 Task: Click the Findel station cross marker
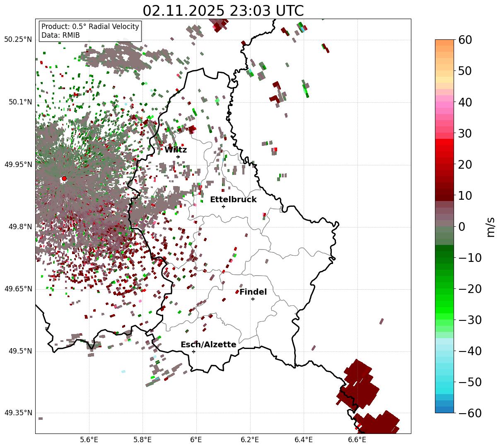tap(253, 299)
